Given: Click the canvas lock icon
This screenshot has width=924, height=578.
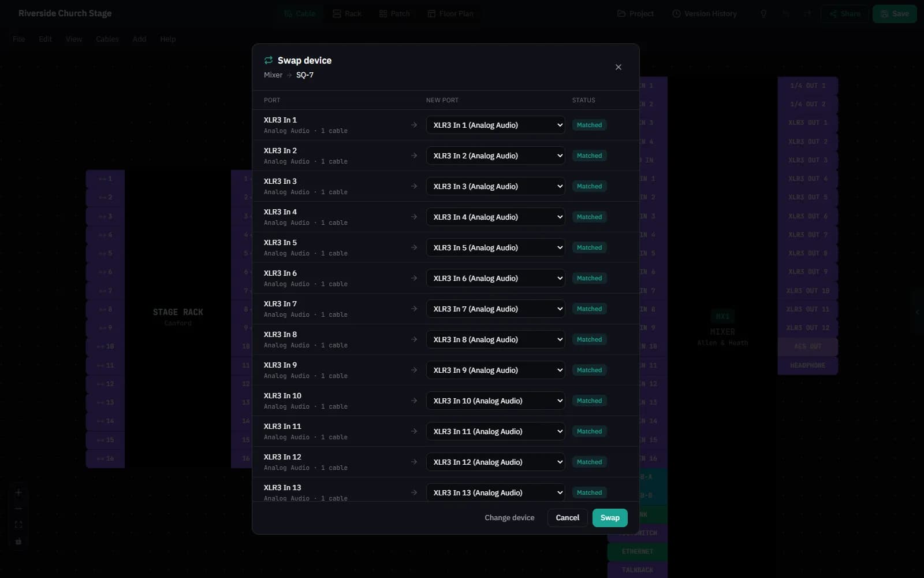Looking at the screenshot, I should pos(18,542).
